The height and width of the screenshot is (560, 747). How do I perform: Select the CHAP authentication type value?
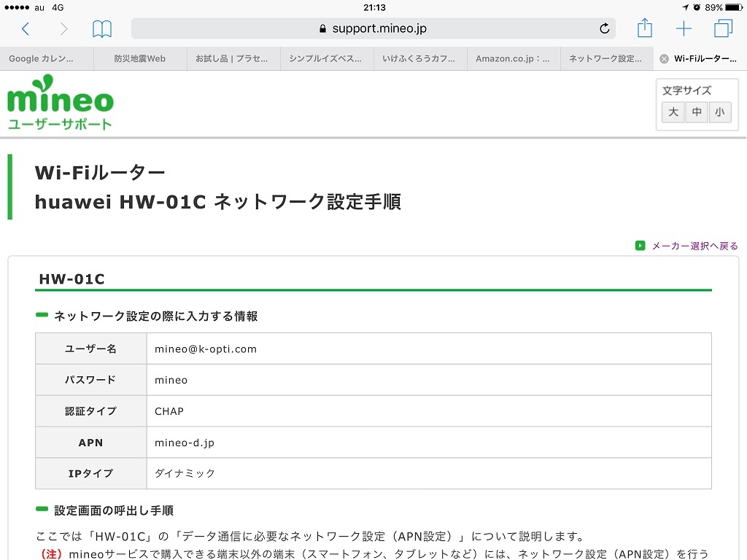(169, 411)
